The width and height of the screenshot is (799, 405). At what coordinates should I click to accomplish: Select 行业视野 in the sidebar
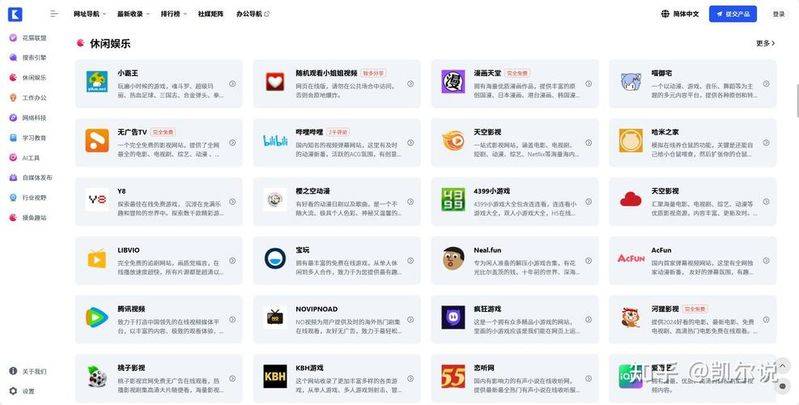click(28, 197)
